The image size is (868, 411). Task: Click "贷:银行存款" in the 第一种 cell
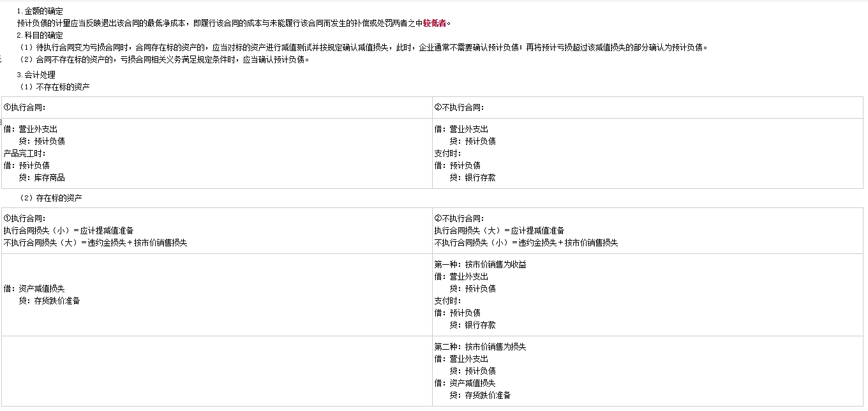(472, 325)
